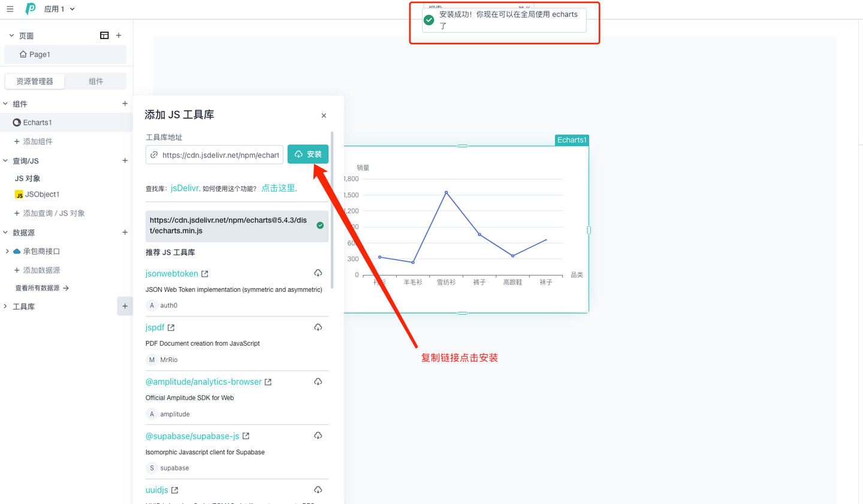Viewport: 863px width, 504px height.
Task: Focus the 工具库地址 URL input field
Action: click(215, 155)
